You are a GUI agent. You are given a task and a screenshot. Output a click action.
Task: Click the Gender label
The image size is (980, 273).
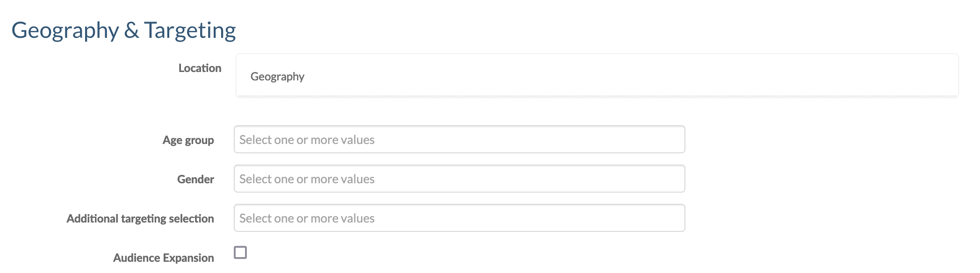[195, 180]
